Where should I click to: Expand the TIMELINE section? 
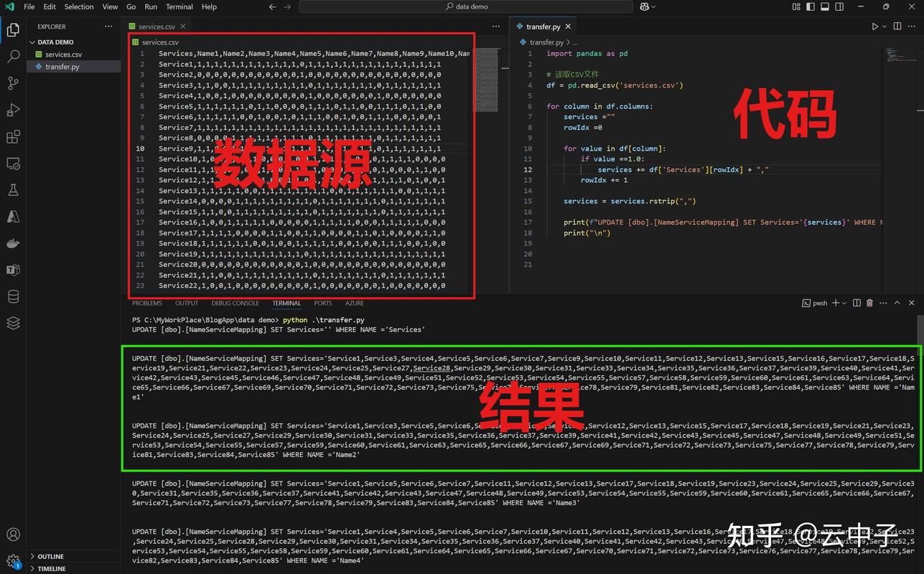click(52, 568)
